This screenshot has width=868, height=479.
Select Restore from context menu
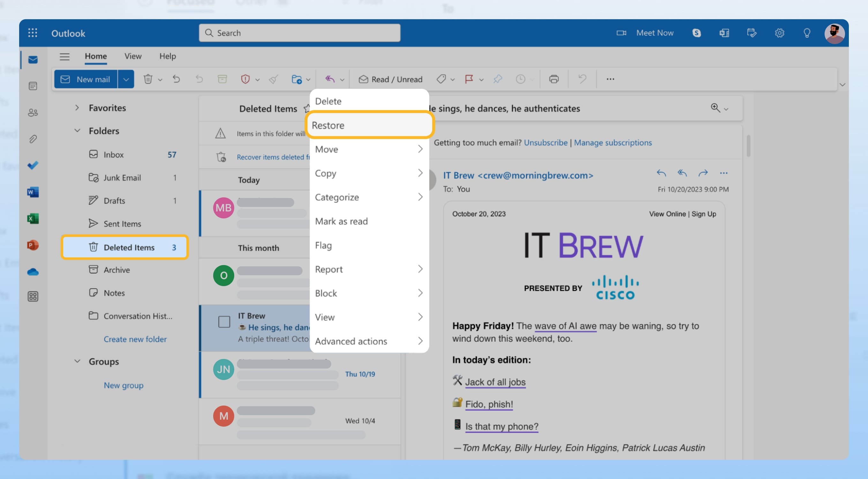[x=368, y=125]
